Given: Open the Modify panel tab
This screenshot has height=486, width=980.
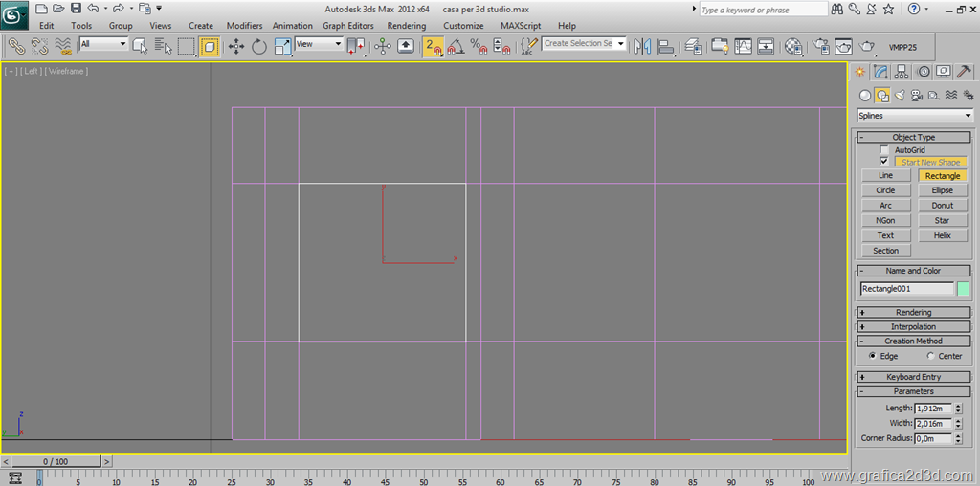Looking at the screenshot, I should (x=880, y=72).
